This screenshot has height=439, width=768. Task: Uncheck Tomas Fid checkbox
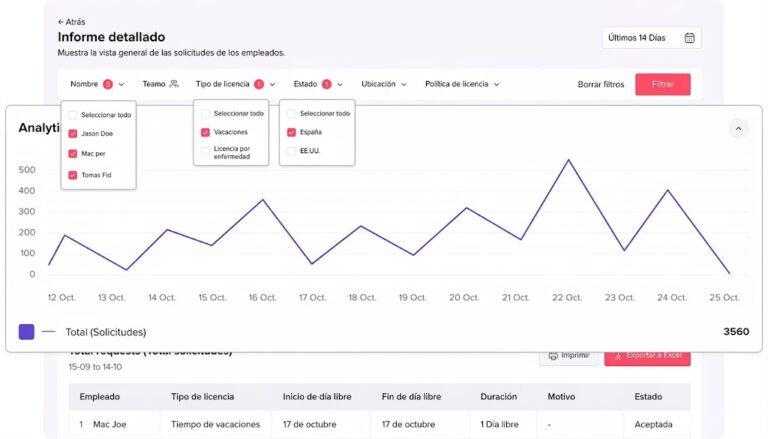[73, 175]
